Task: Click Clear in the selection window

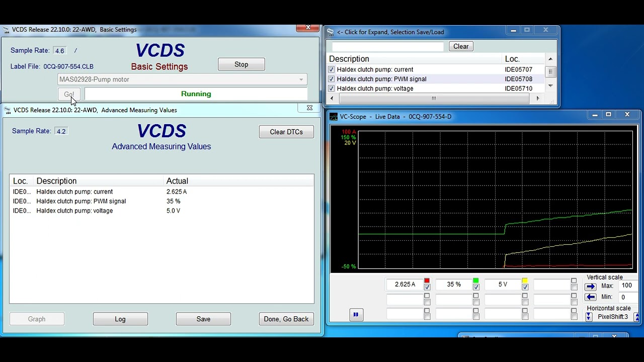Action: click(461, 46)
